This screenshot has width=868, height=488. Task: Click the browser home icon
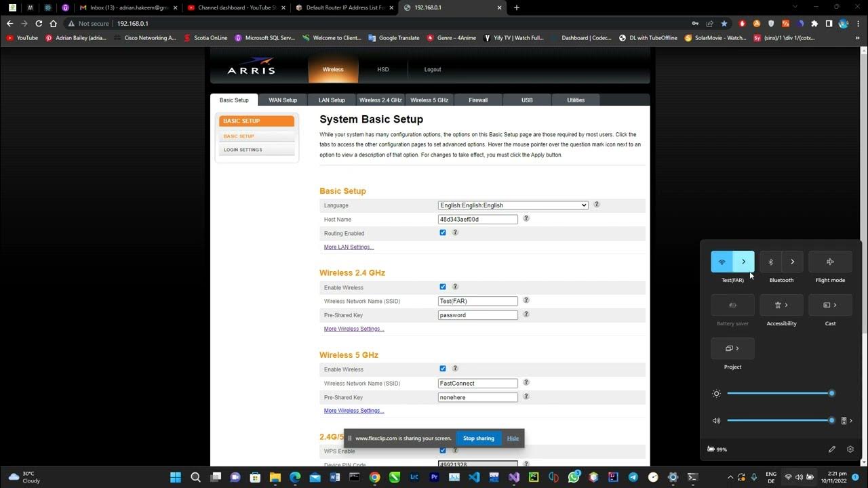(x=54, y=23)
